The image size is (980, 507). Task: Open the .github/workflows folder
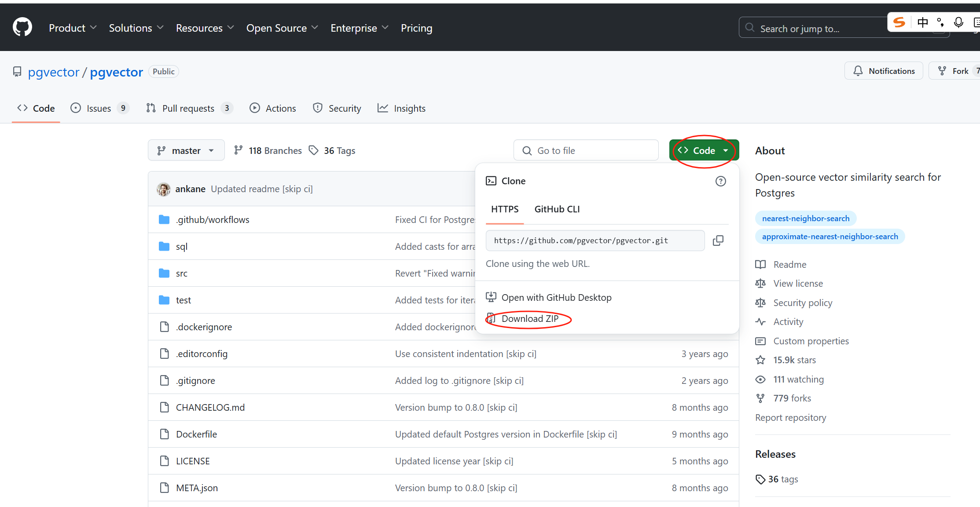213,219
